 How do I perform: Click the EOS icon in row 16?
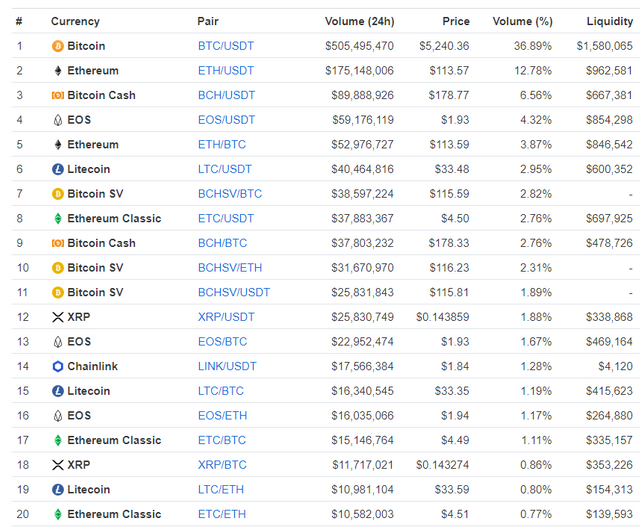point(58,416)
